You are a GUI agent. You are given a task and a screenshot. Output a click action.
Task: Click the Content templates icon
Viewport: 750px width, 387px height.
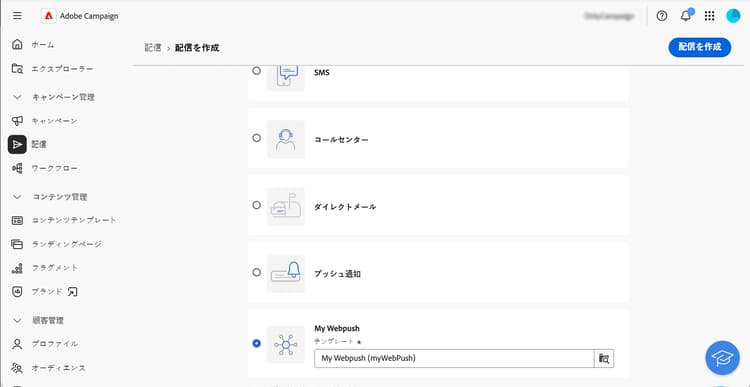click(17, 221)
